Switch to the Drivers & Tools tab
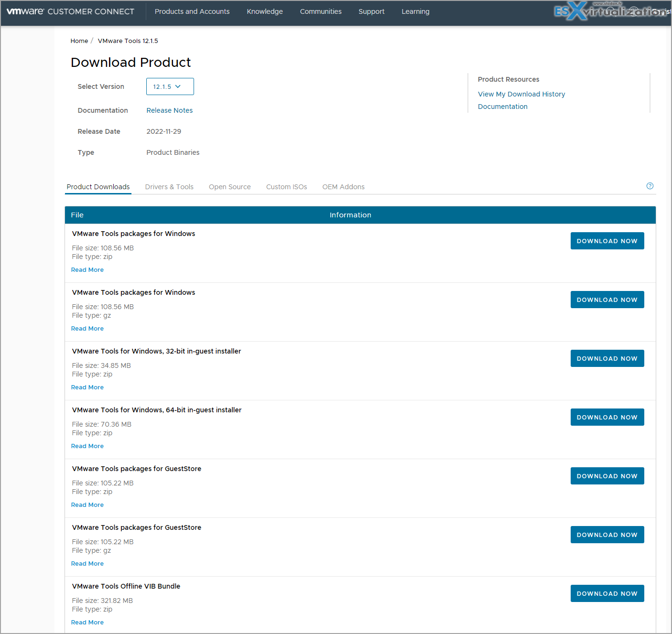672x634 pixels. 169,187
